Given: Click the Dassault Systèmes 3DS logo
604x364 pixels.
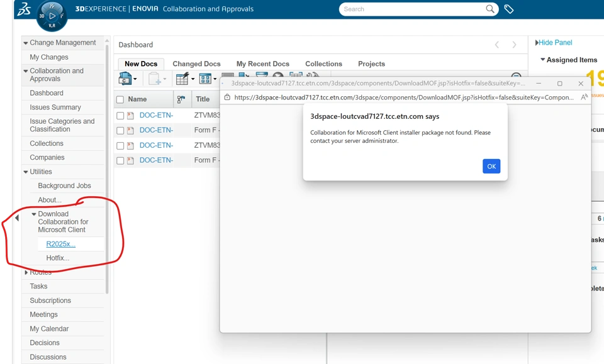Looking at the screenshot, I should [24, 9].
